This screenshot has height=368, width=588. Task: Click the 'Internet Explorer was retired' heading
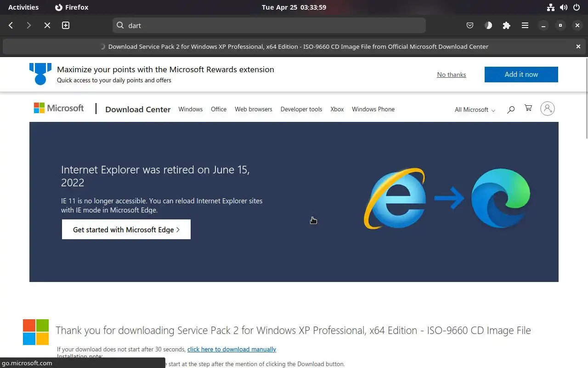pos(155,176)
